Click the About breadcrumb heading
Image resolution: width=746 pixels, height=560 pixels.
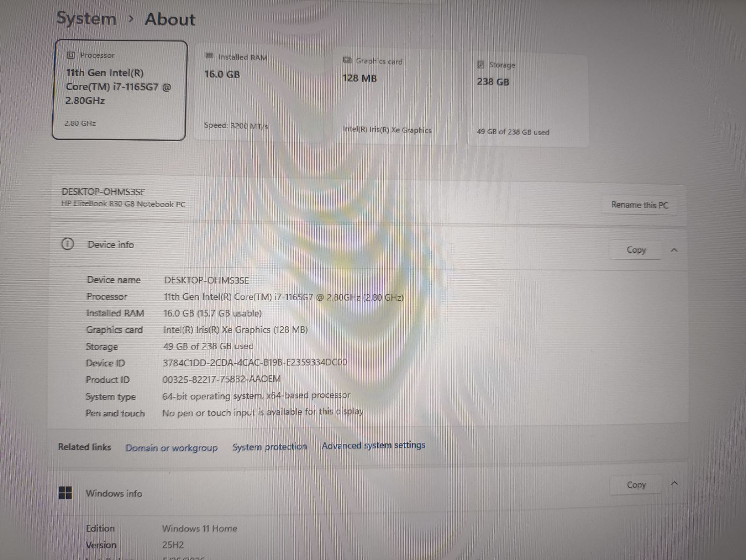(170, 19)
